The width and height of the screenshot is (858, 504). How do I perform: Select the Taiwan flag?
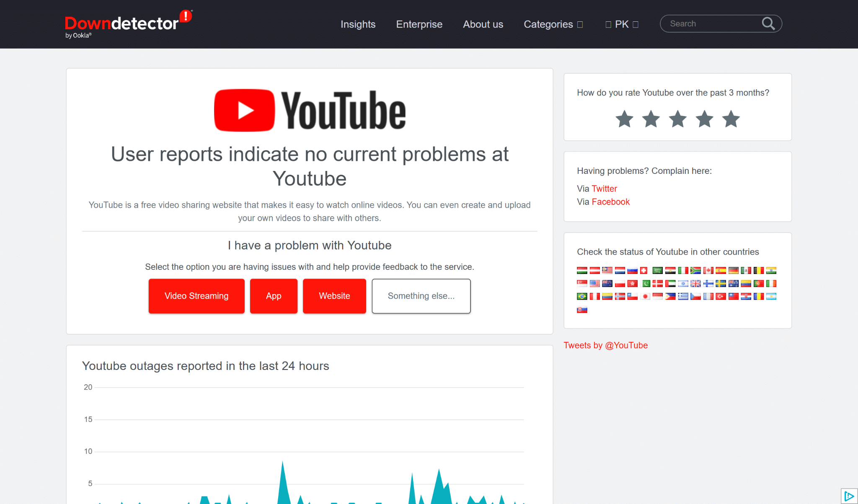(734, 296)
